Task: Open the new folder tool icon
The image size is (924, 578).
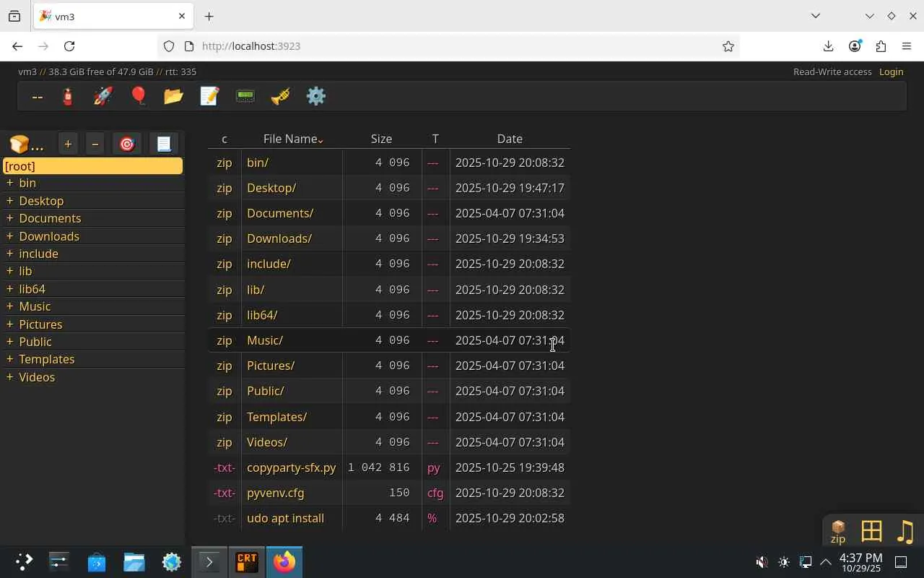Action: tap(174, 96)
